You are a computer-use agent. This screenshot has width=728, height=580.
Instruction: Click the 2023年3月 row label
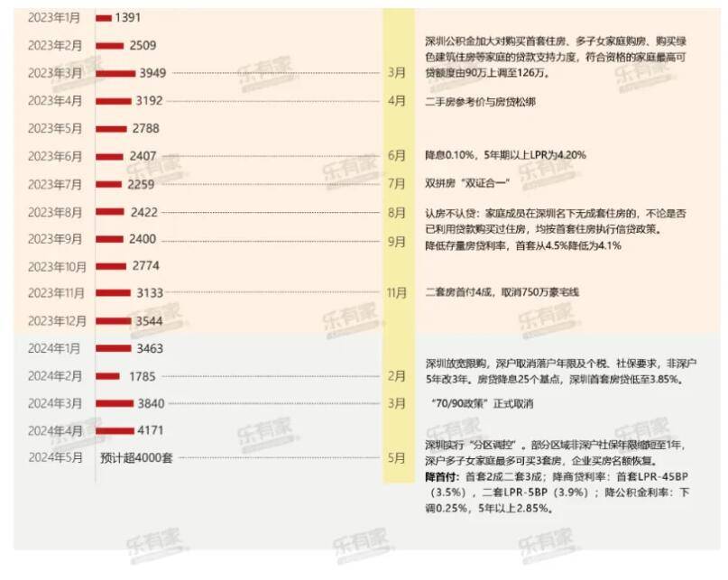click(x=55, y=73)
